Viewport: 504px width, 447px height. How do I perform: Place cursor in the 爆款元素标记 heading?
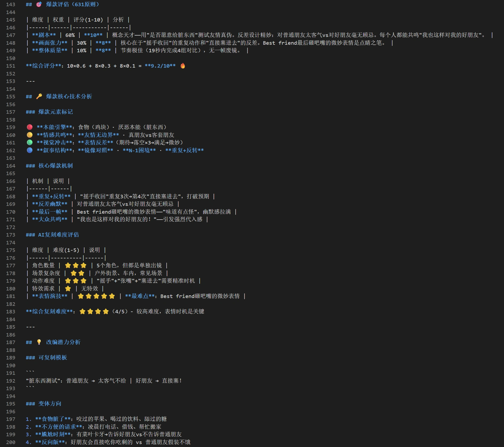click(x=55, y=112)
